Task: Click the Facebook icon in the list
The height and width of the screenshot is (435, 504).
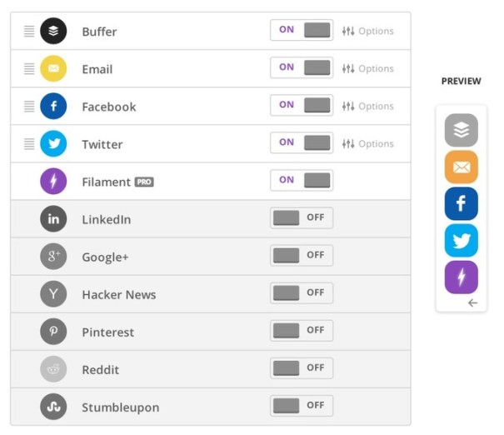Action: click(x=53, y=106)
